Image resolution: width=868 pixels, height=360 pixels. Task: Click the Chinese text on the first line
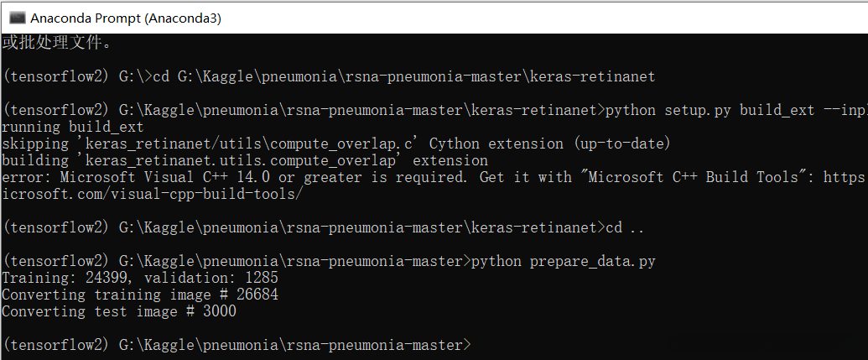(56, 42)
